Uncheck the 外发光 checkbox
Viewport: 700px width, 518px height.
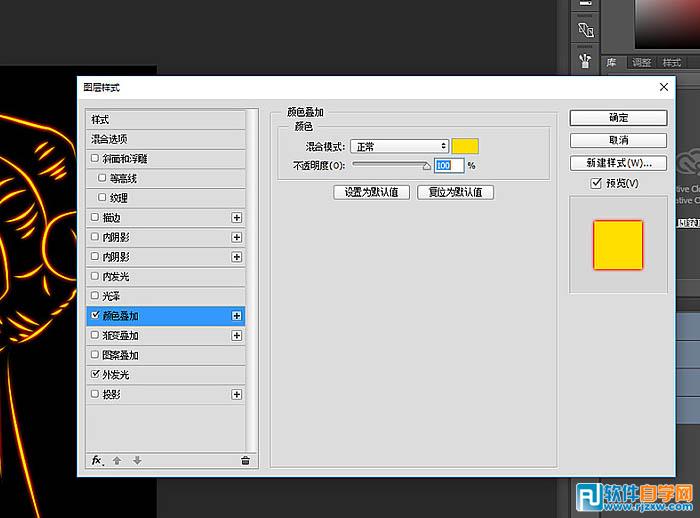[x=95, y=374]
